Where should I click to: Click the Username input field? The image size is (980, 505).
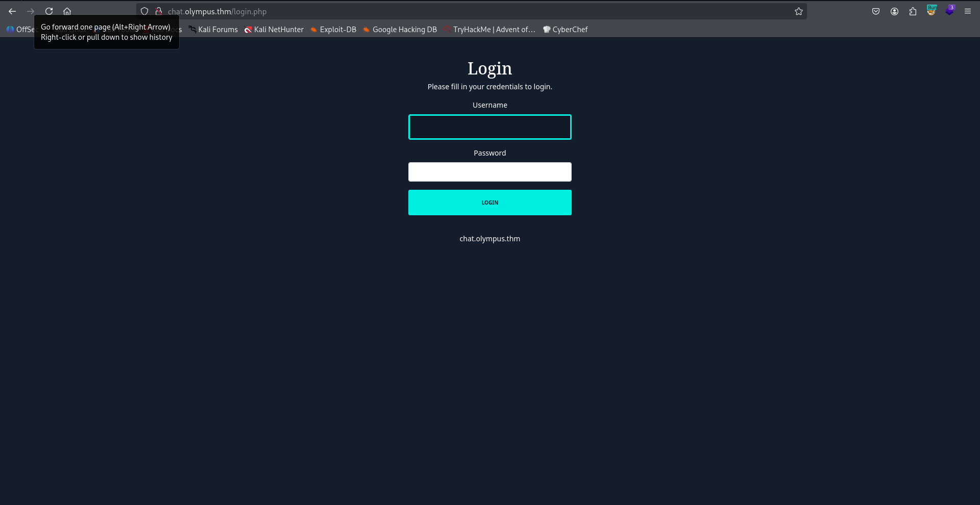point(489,127)
